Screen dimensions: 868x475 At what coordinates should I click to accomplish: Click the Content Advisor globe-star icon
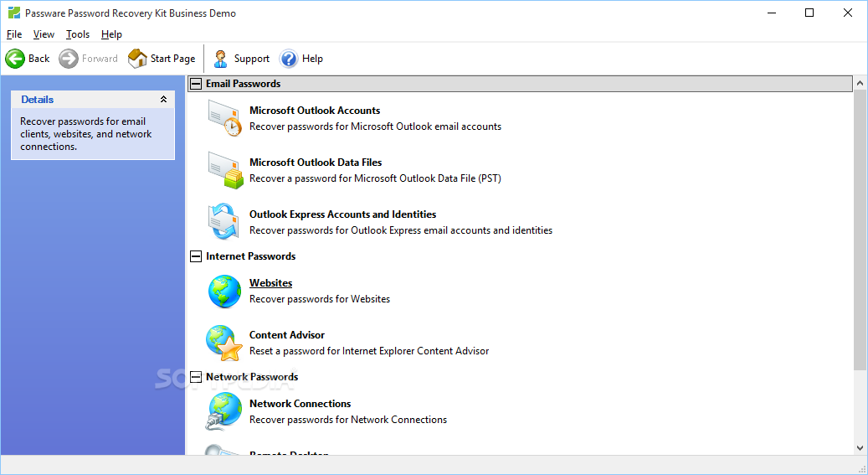(224, 343)
